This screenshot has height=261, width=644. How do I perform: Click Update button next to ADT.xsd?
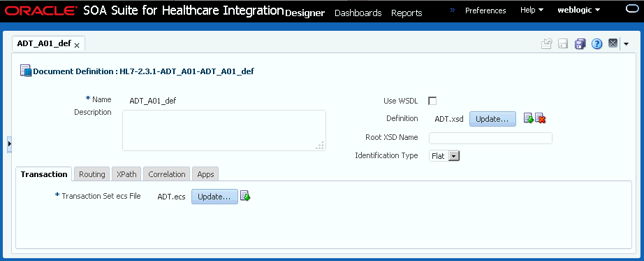click(492, 119)
